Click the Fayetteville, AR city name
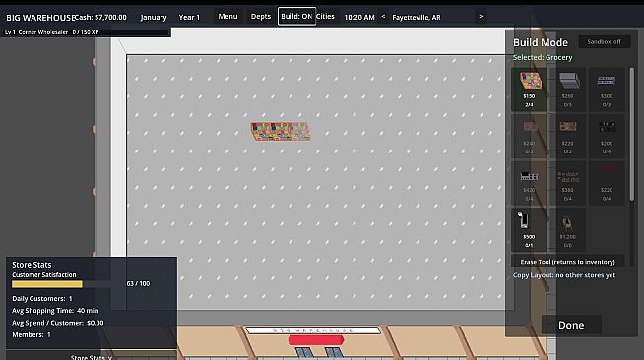The width and height of the screenshot is (644, 360). pyautogui.click(x=417, y=18)
